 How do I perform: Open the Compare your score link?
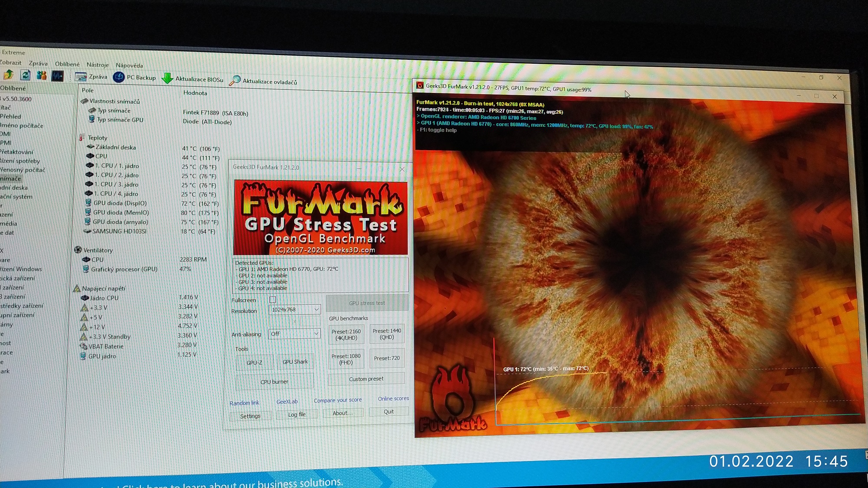(338, 400)
